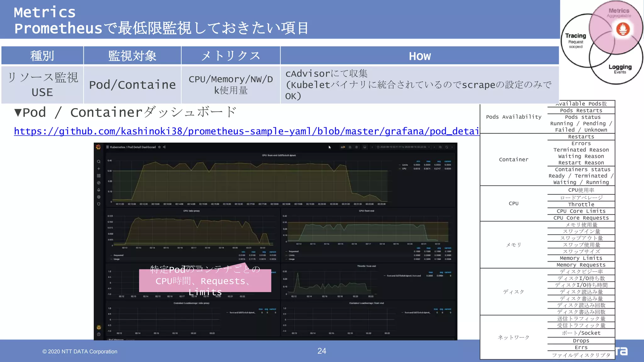644x362 pixels.
Task: Open the Configuration gear icon in sidebar
Action: point(99,197)
